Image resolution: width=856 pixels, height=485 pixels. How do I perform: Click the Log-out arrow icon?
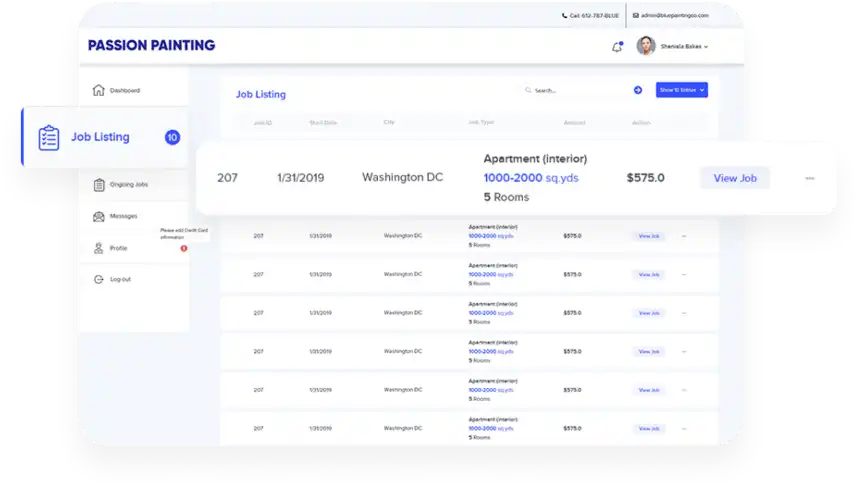(x=98, y=280)
